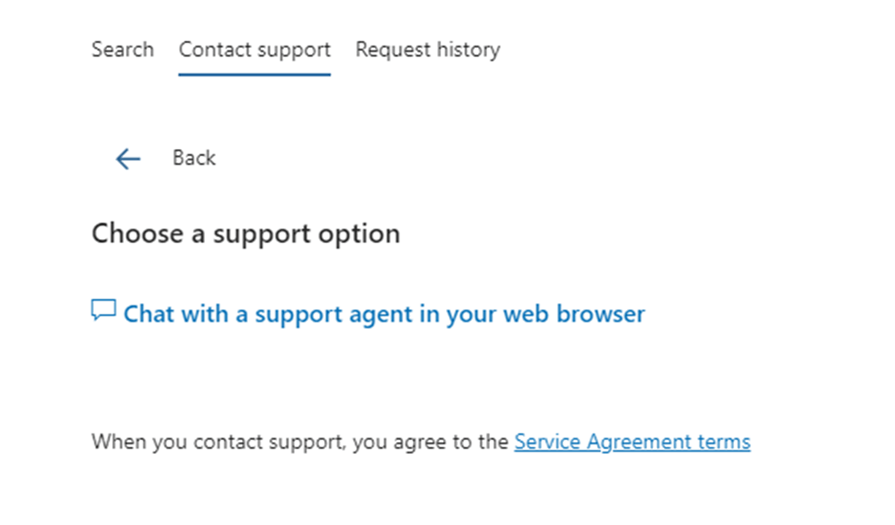Open the Request history tab
This screenshot has width=895, height=525.
tap(427, 50)
